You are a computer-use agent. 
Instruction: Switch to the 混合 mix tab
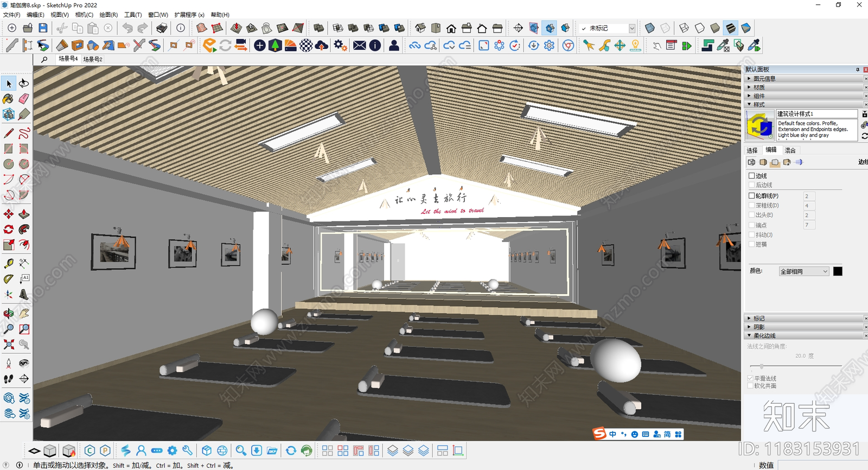pyautogui.click(x=790, y=150)
